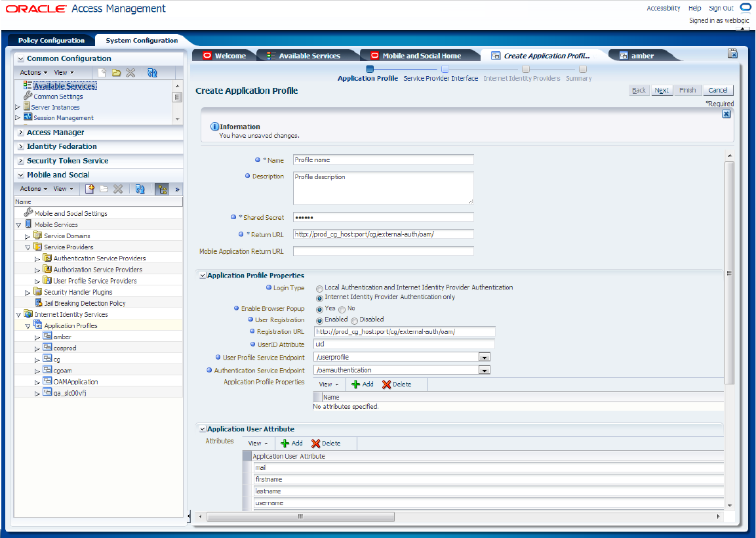Click the Oracle sign-in status ring icon
The height and width of the screenshot is (538, 756).
[746, 8]
